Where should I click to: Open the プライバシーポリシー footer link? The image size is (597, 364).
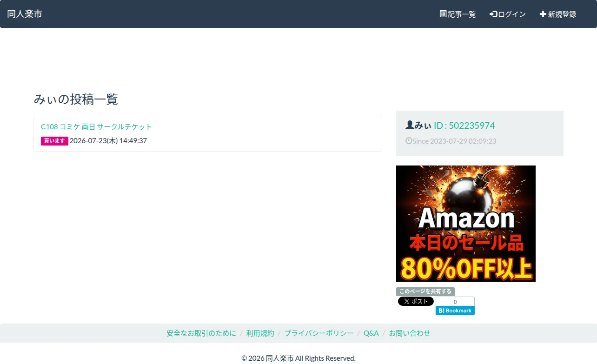319,333
